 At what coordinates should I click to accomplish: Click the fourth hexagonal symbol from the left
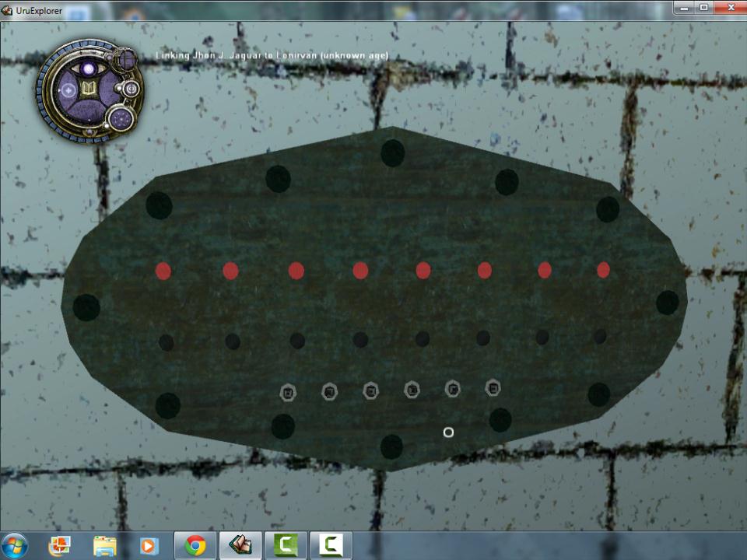coord(412,390)
